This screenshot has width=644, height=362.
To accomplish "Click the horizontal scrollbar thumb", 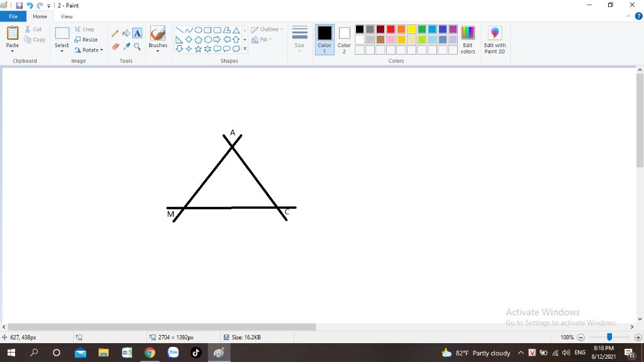I will 162,327.
